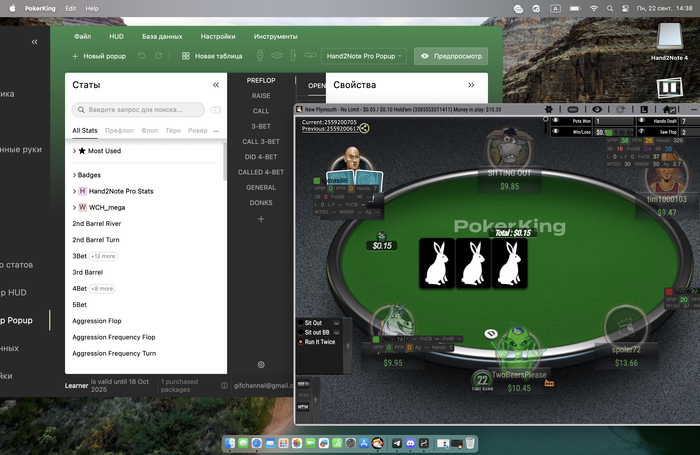
Task: Open the gear settings icon in poker table title bar
Action: point(549,109)
